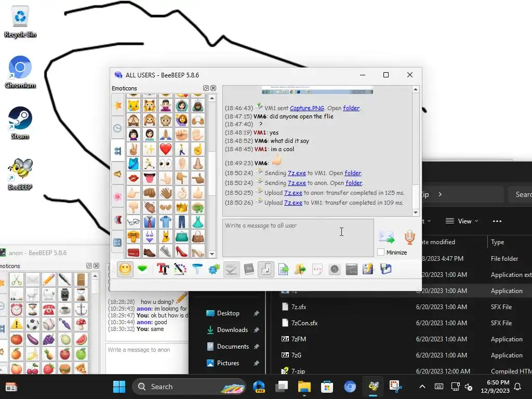Insert the red high heel shoe emoticon

(182, 251)
